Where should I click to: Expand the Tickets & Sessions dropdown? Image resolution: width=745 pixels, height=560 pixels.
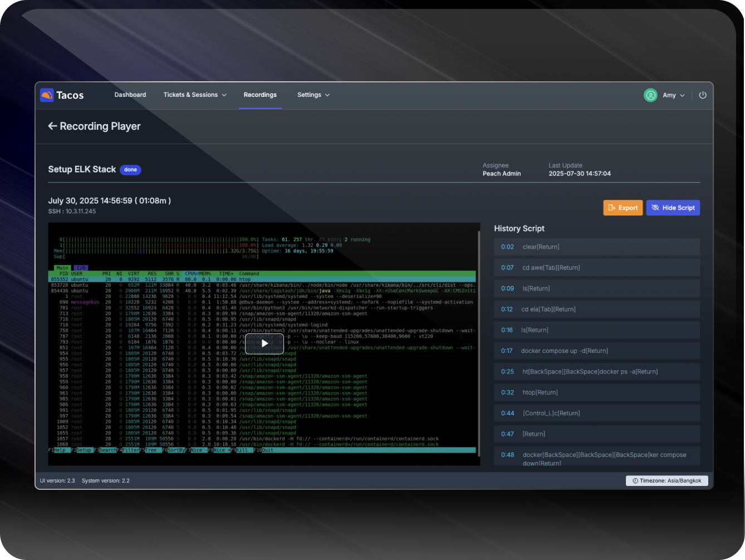(195, 95)
